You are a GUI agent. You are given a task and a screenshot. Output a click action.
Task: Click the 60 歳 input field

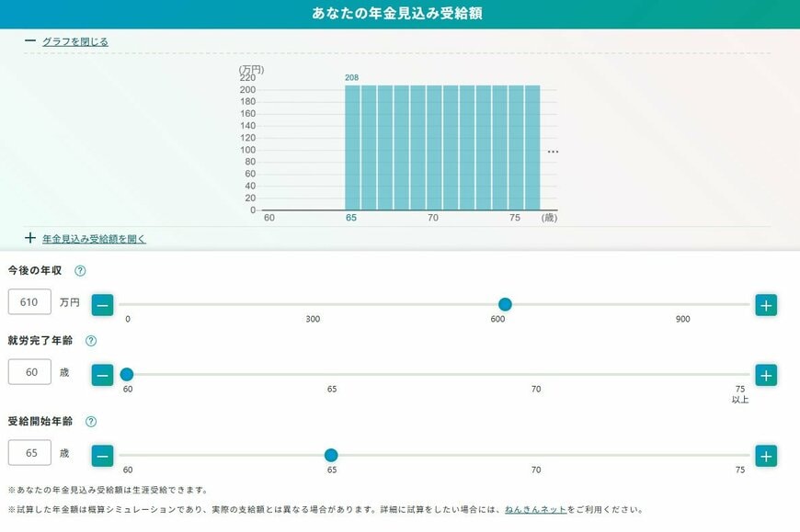[x=29, y=371]
